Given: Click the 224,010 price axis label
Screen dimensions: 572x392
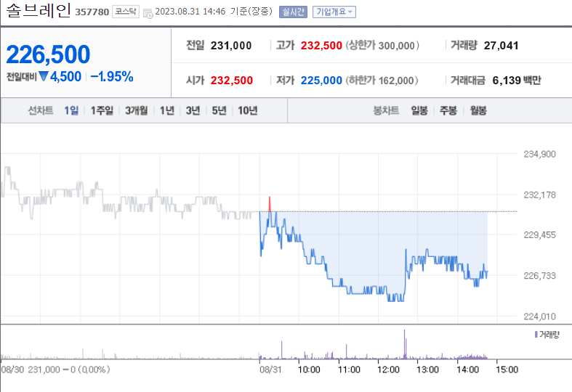Looking at the screenshot, I should click(x=539, y=317).
